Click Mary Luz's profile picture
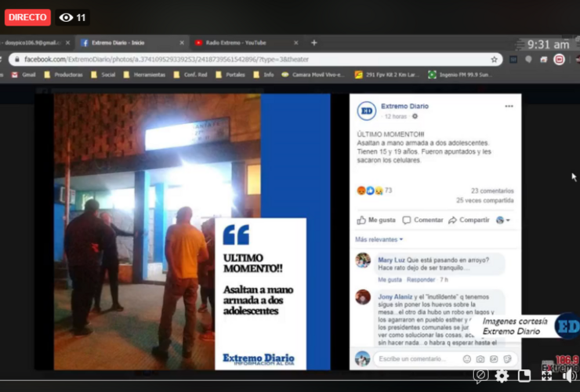Image resolution: width=580 pixels, height=392 pixels. (x=363, y=260)
